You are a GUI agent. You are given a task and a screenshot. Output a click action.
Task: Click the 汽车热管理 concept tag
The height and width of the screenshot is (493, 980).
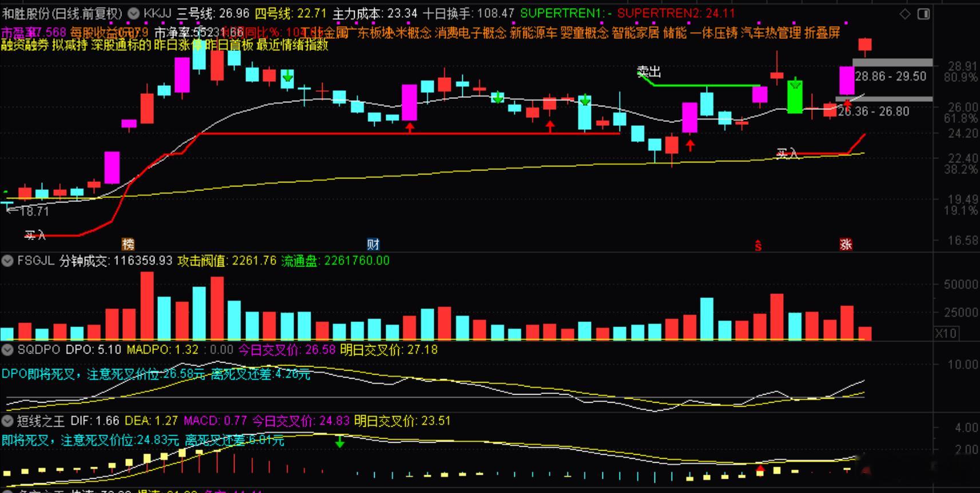coord(771,33)
